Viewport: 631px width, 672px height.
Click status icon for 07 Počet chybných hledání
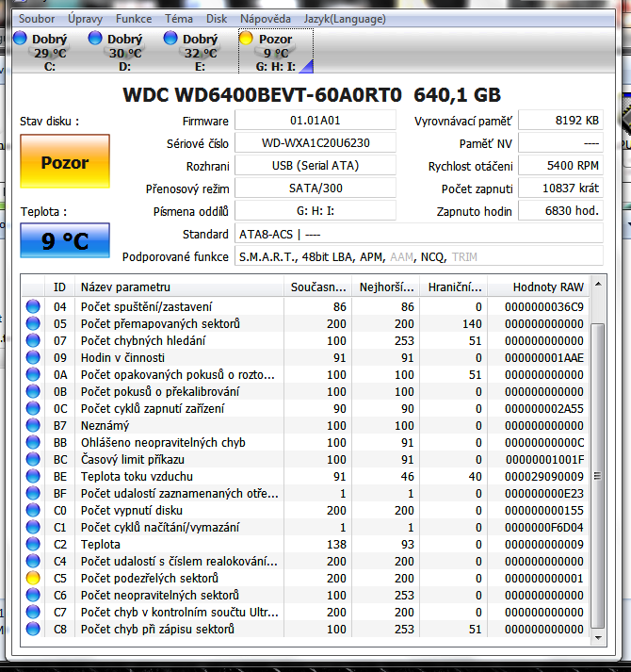point(33,340)
